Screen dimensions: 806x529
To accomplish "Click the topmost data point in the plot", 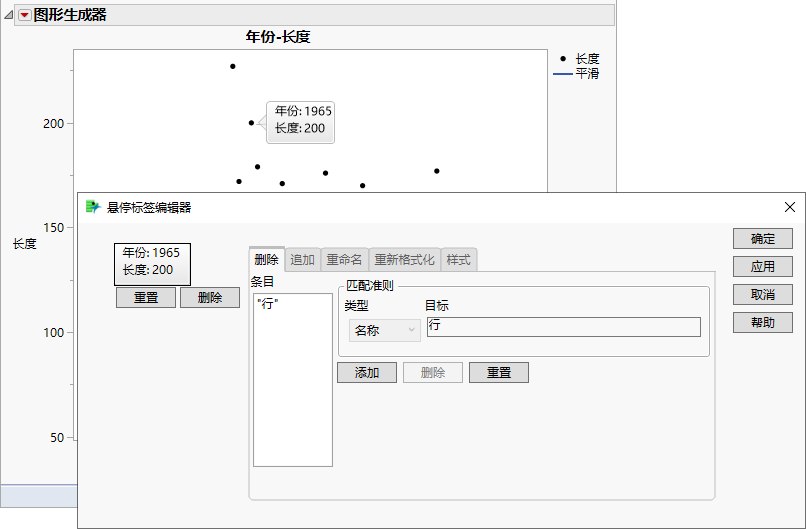I will (x=233, y=66).
